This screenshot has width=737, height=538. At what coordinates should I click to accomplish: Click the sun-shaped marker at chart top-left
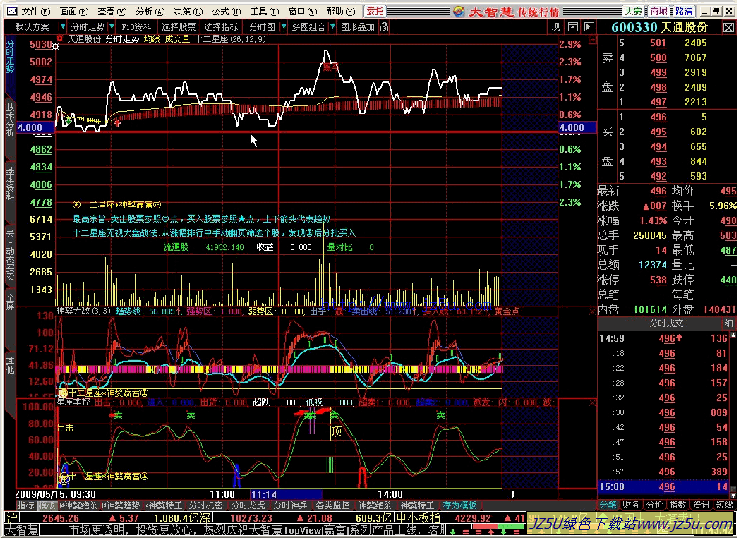(x=56, y=46)
